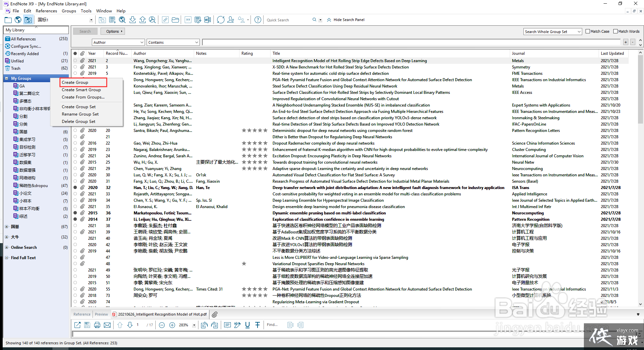Click the Export (up arrow) icon

[143, 20]
